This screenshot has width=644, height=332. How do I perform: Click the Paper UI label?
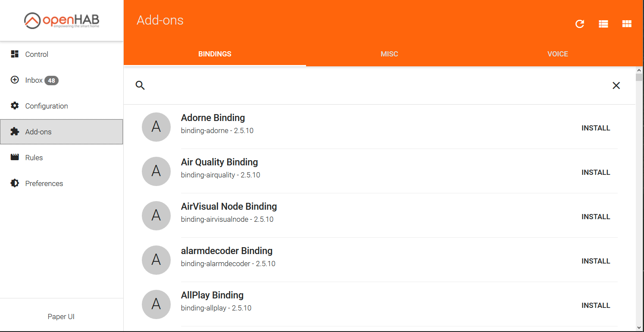click(61, 316)
